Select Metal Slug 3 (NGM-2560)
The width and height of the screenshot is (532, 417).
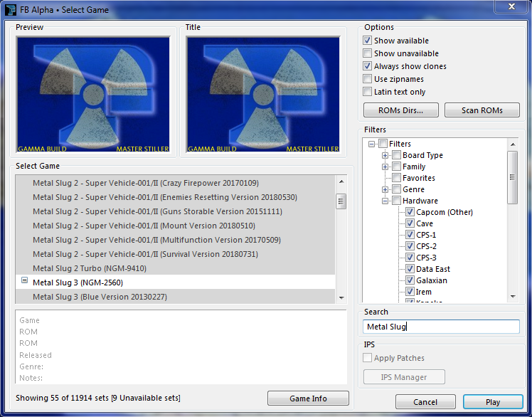175,283
